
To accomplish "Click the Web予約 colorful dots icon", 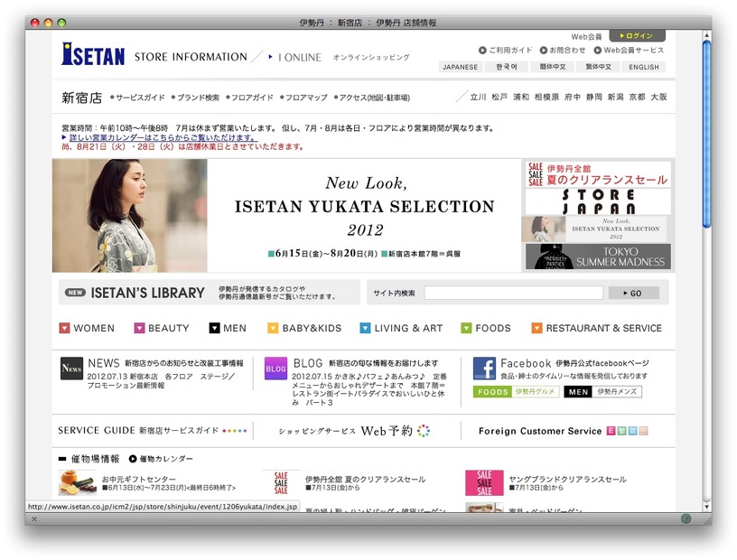I will point(424,431).
